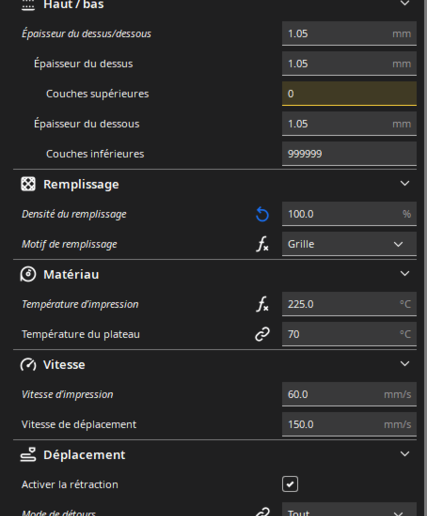Uncheck Activer la rétraction checkbox
The height and width of the screenshot is (516, 427).
(x=290, y=484)
